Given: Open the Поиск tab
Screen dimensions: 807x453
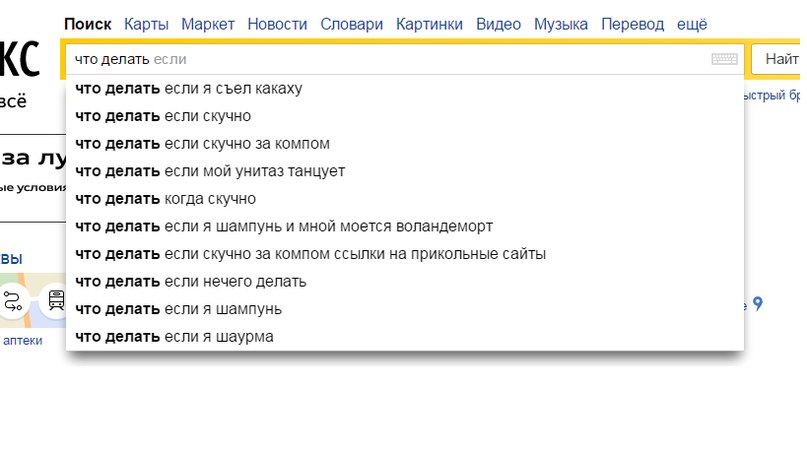Looking at the screenshot, I should tap(87, 24).
